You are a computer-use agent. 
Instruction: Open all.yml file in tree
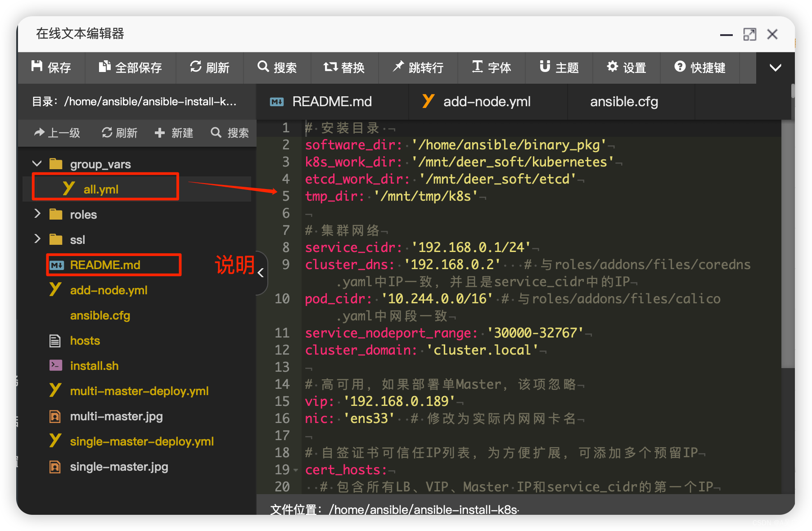101,189
